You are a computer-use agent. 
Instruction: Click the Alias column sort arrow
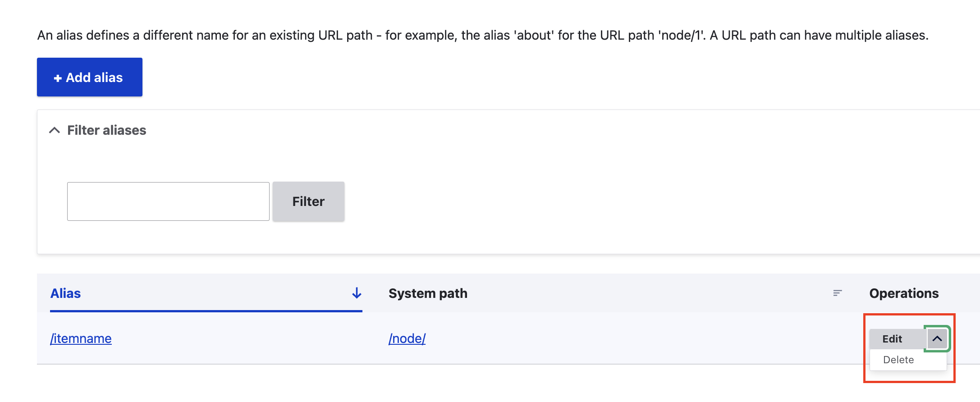pos(357,293)
